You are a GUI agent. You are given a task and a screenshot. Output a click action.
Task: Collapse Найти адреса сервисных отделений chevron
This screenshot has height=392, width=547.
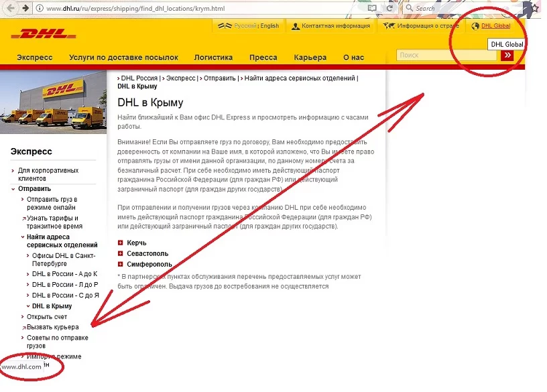(x=23, y=237)
